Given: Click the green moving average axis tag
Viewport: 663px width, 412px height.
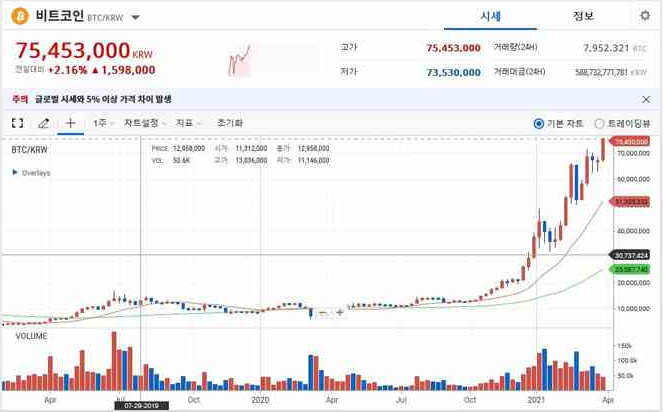Looking at the screenshot, I should (630, 269).
